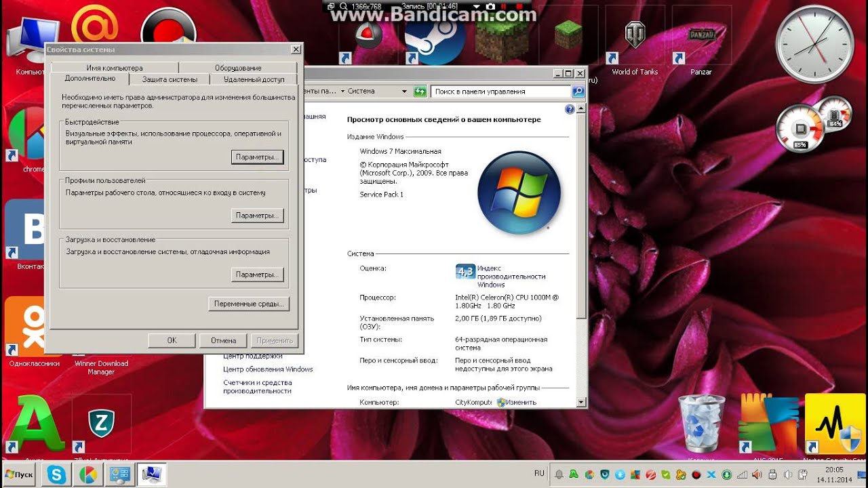This screenshot has width=868, height=488.
Task: Click the blue X tray icon
Action: point(711,475)
